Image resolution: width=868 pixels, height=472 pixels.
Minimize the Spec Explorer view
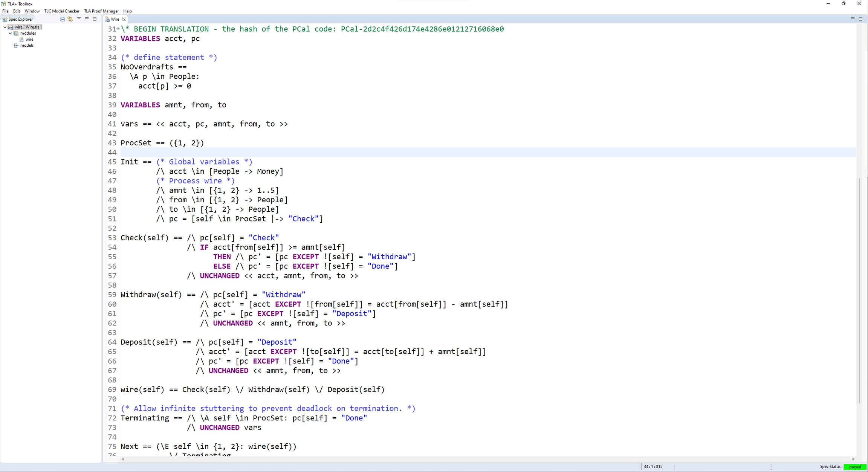click(x=87, y=19)
